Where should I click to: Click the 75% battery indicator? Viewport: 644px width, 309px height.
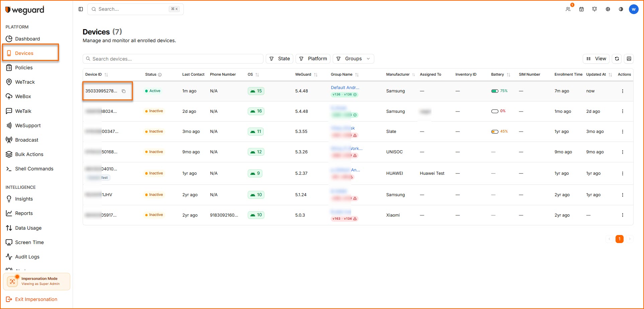(x=499, y=91)
